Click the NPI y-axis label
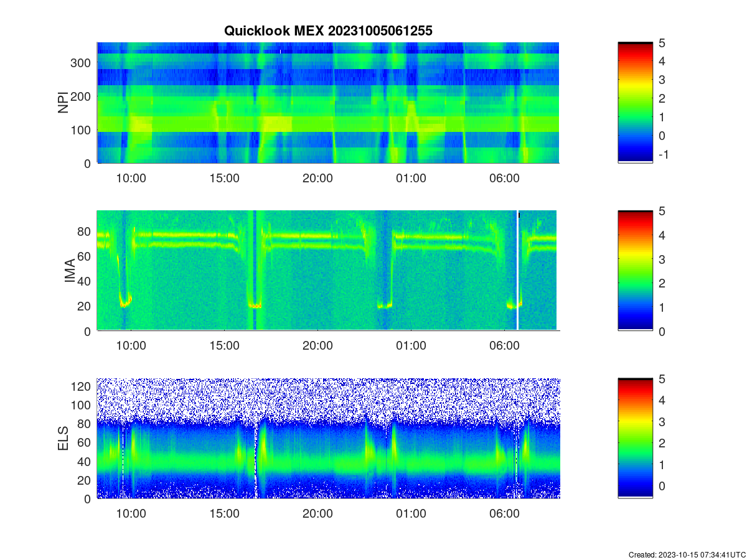This screenshot has width=747, height=560. [x=63, y=103]
